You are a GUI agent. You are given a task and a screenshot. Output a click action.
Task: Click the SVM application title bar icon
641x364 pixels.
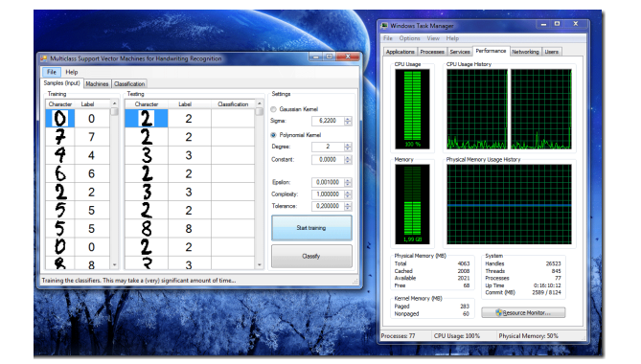[x=44, y=58]
